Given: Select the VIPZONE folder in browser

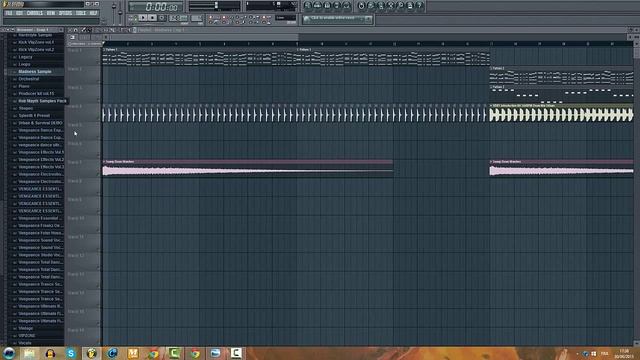Looking at the screenshot, I should click(x=27, y=336).
